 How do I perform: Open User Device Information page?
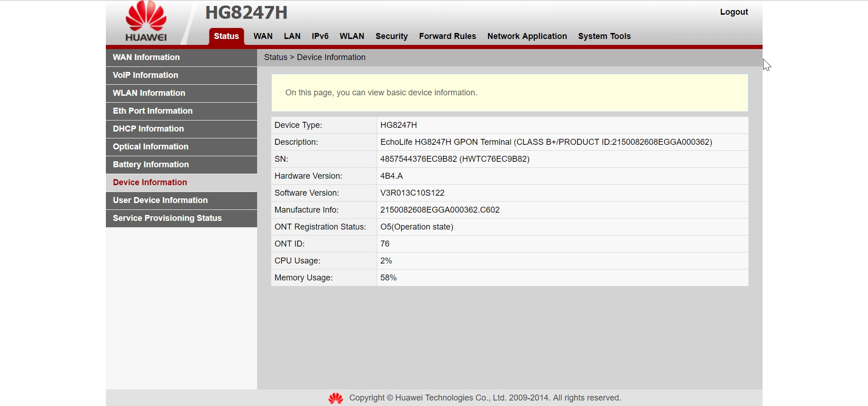tap(181, 200)
